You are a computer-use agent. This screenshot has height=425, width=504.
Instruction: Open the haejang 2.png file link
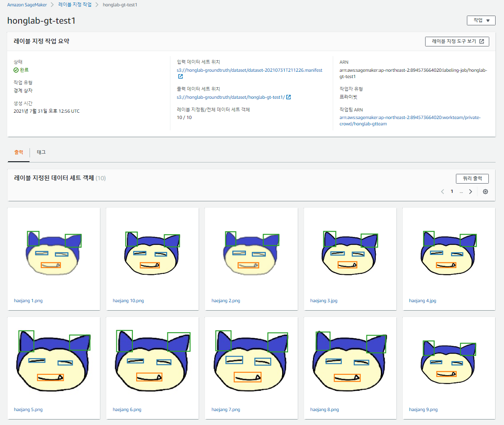click(226, 300)
